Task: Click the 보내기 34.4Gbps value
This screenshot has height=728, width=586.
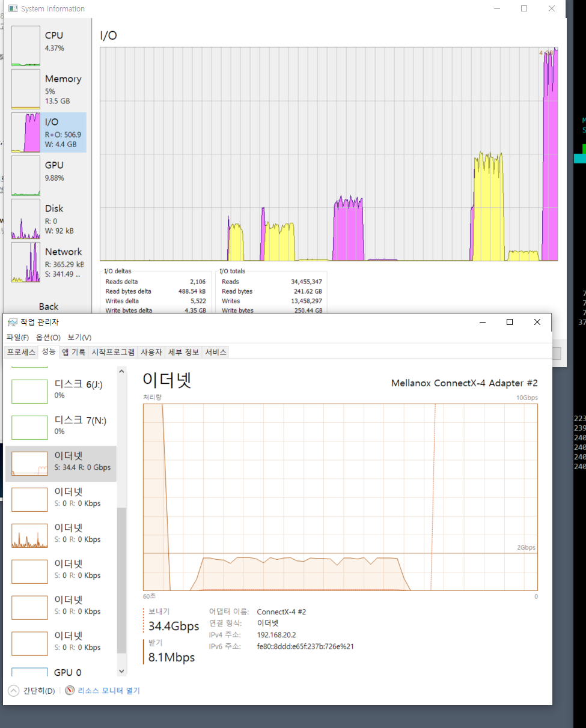Action: coord(174,626)
